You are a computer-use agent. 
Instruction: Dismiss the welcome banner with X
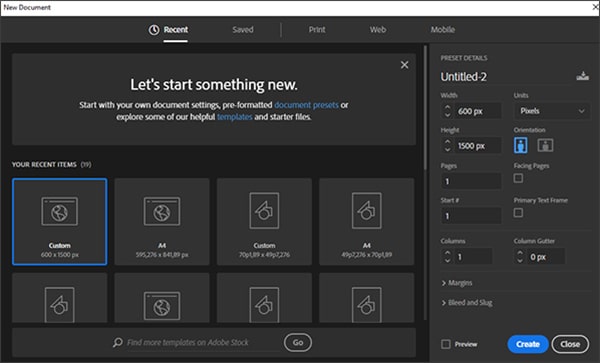(404, 65)
